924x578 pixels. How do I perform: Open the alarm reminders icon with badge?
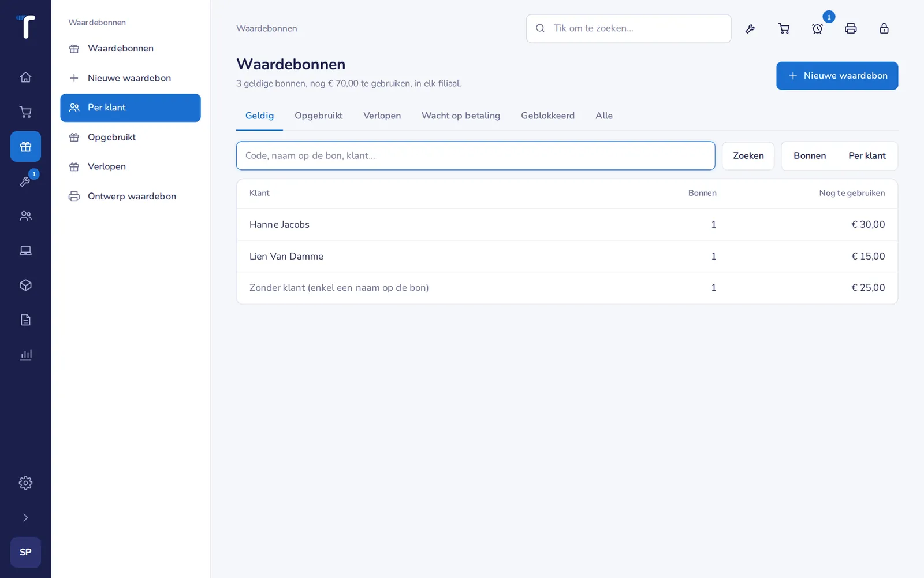pos(817,28)
